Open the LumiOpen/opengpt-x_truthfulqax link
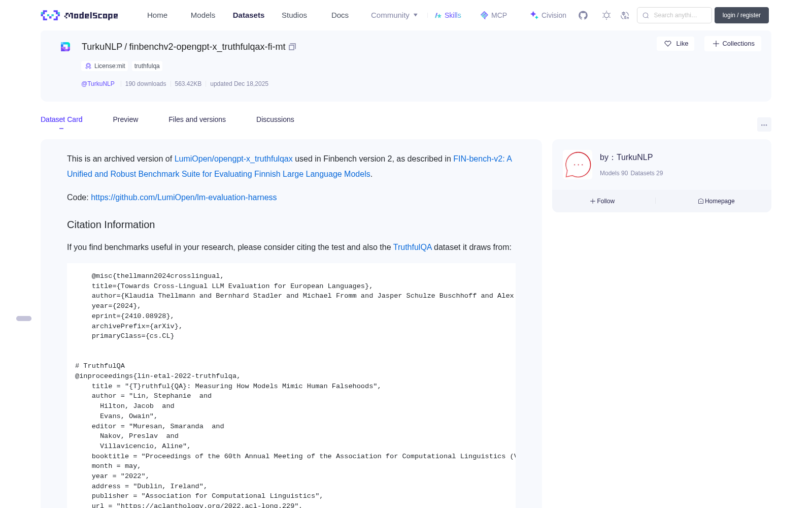 (233, 159)
